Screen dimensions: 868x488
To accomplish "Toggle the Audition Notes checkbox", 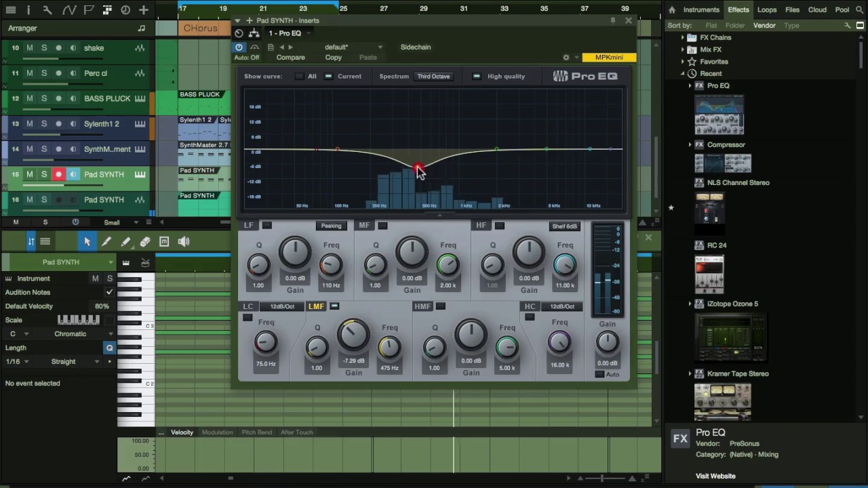I will (109, 292).
